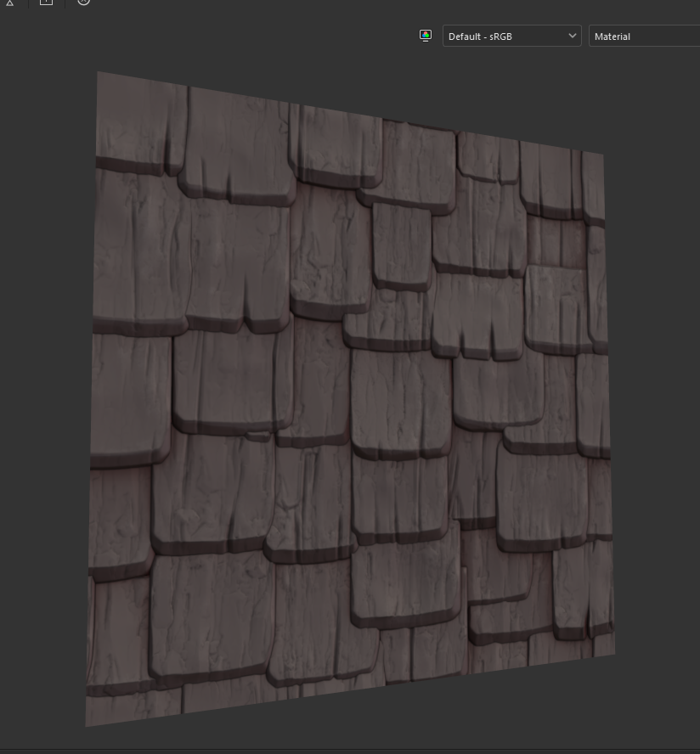Click the color profile monitor icon
The image size is (700, 754).
pos(426,36)
